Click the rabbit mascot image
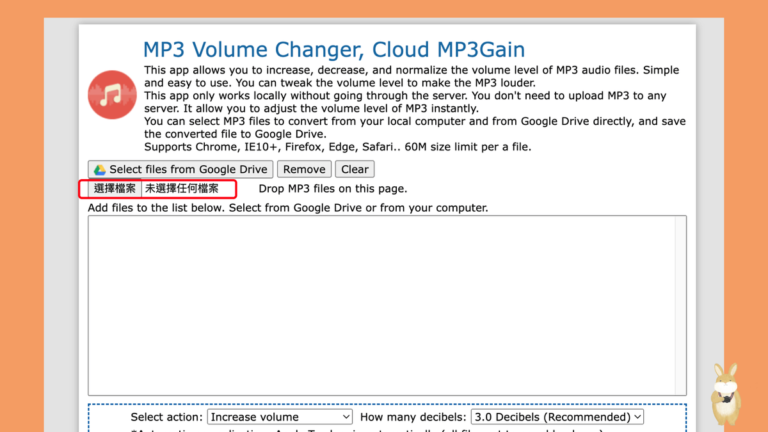The height and width of the screenshot is (432, 768). 725,394
